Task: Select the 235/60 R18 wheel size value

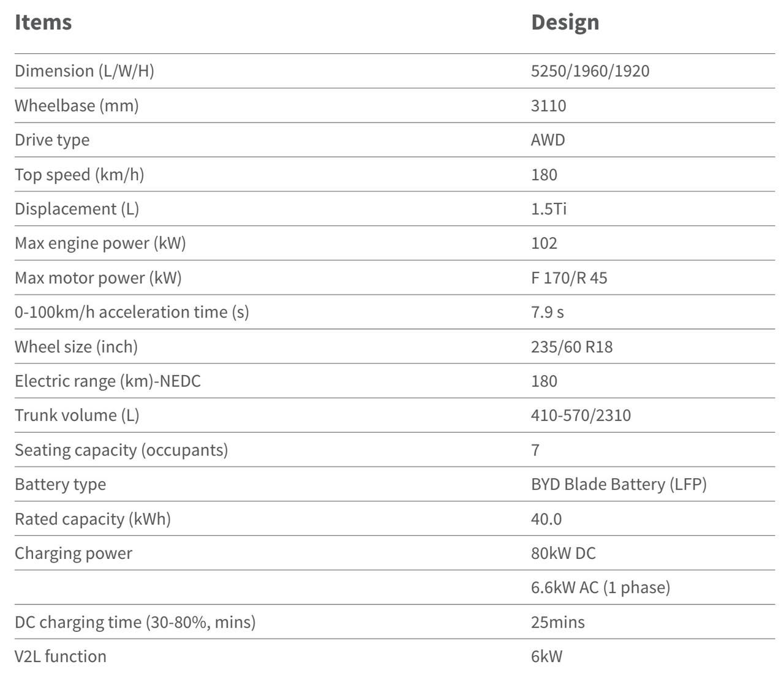Action: coord(571,347)
